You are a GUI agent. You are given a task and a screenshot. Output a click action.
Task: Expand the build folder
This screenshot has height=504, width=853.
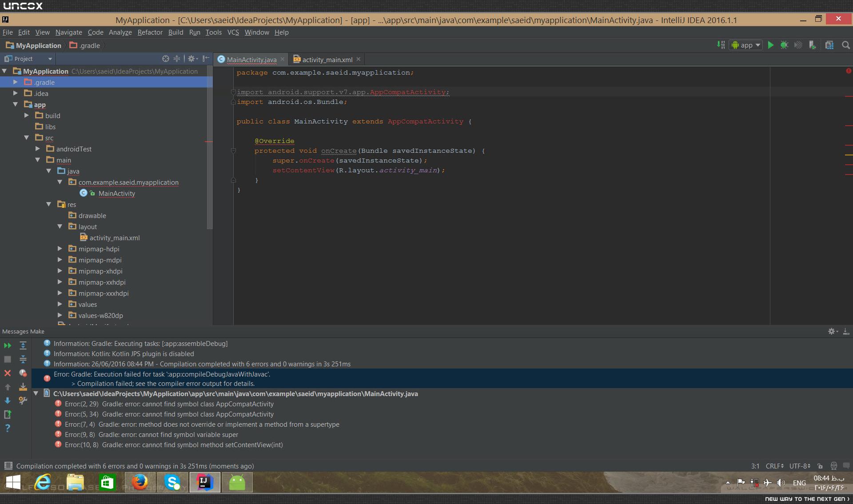(x=27, y=115)
